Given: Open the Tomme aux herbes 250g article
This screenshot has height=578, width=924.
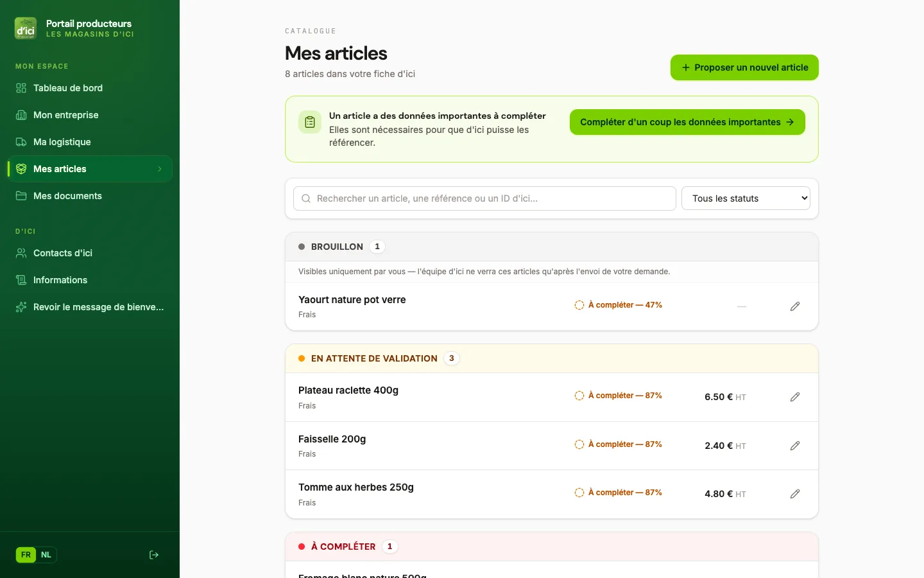Looking at the screenshot, I should (356, 487).
